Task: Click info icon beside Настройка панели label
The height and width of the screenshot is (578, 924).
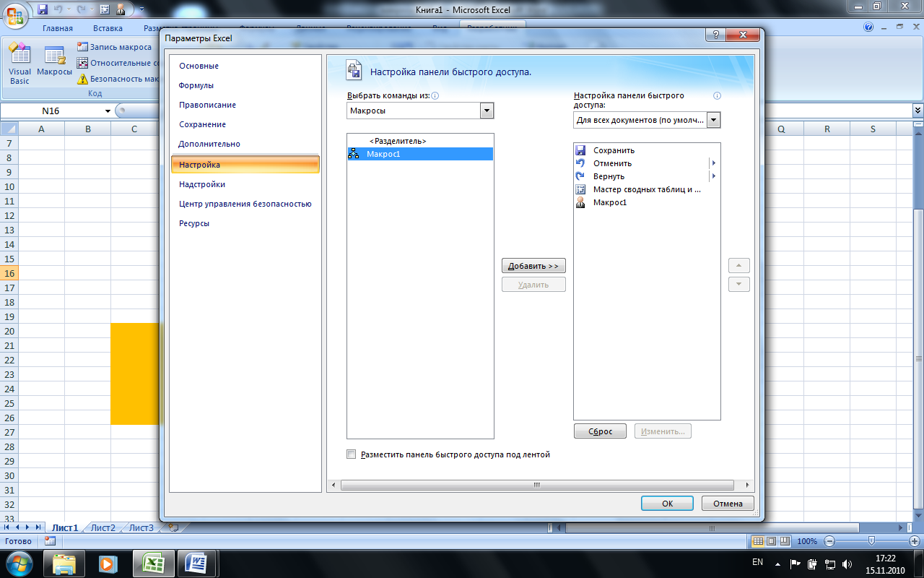Action: [x=717, y=95]
